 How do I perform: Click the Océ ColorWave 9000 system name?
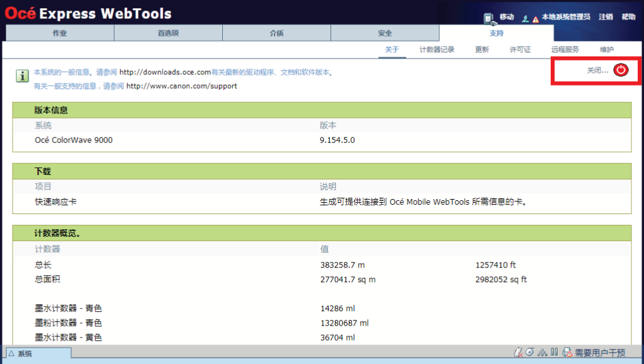point(74,140)
